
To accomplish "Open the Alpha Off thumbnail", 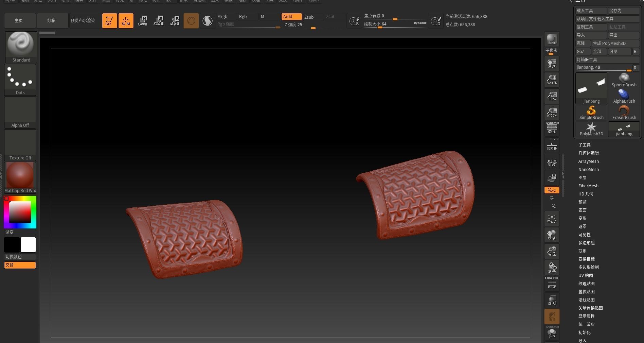I will [x=20, y=113].
